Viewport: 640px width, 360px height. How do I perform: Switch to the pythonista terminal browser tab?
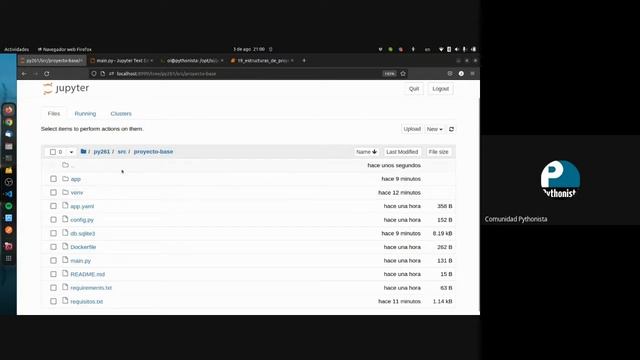click(x=191, y=60)
